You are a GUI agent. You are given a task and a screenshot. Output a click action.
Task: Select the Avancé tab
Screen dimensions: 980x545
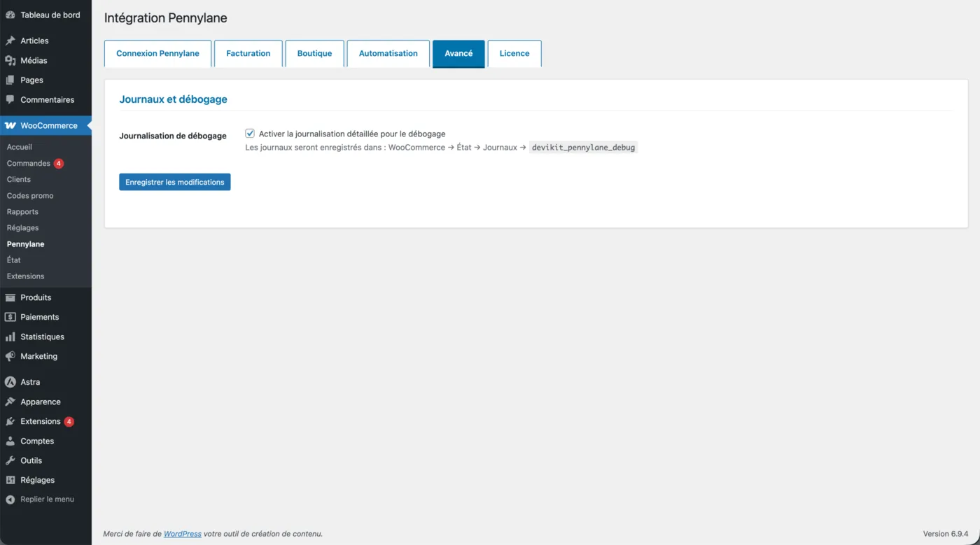(458, 53)
